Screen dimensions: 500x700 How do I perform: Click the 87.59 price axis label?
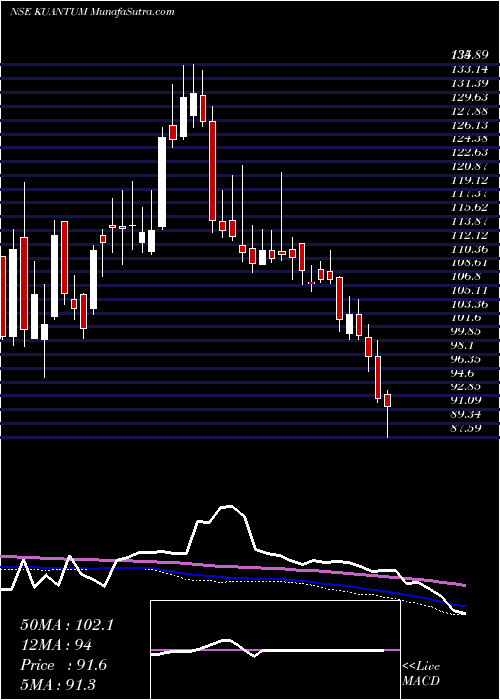(466, 429)
